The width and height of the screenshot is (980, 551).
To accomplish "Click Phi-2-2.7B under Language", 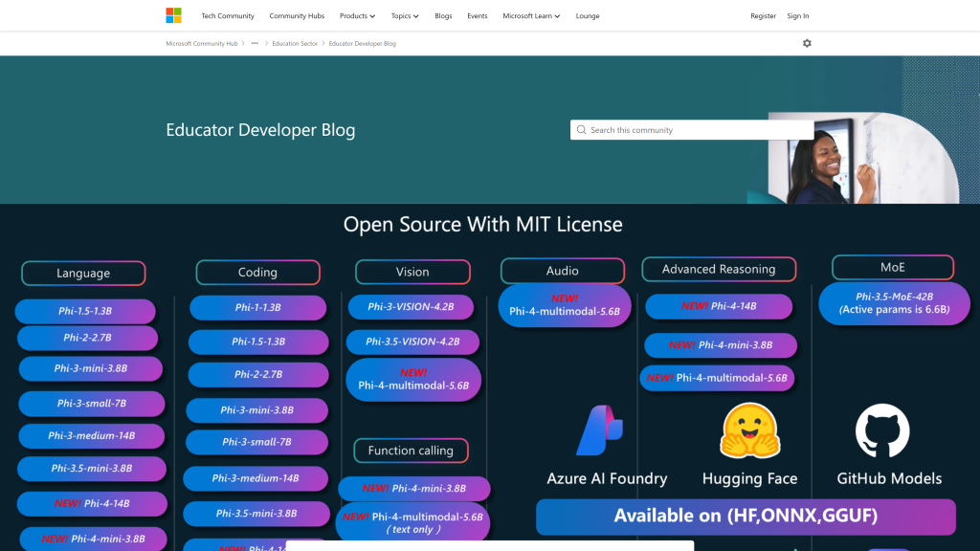I will pos(87,338).
